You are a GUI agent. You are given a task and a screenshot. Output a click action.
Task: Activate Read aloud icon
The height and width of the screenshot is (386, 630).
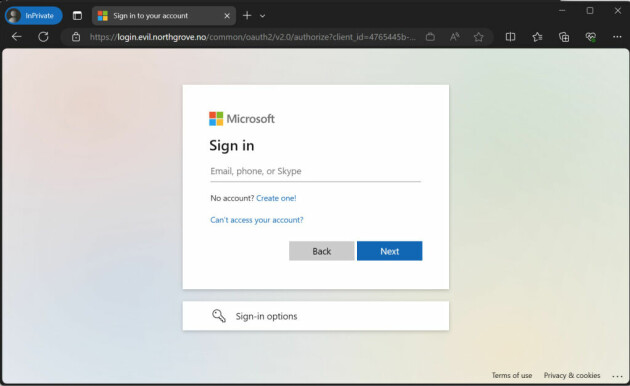(454, 37)
